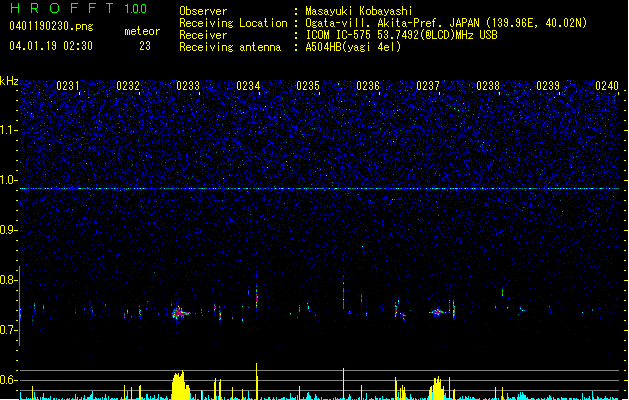
Task: Click the 0240 time marker
Action: (607, 86)
